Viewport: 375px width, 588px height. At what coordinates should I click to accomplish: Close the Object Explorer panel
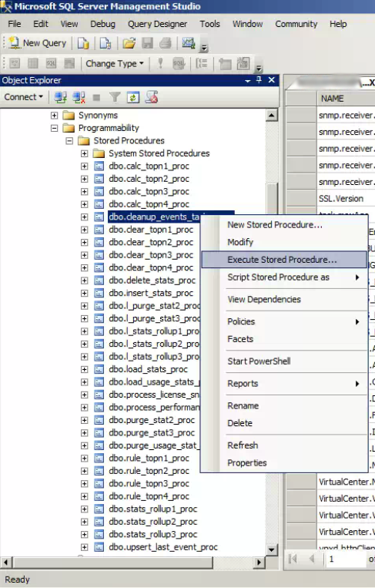coord(272,80)
